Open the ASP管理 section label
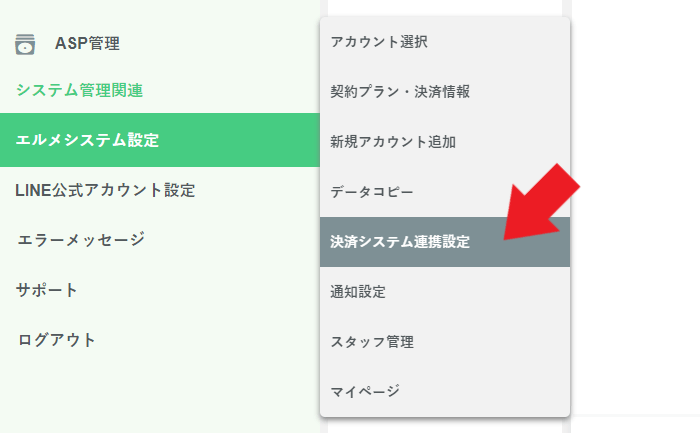Screen dimensions: 700x433 tap(87, 44)
